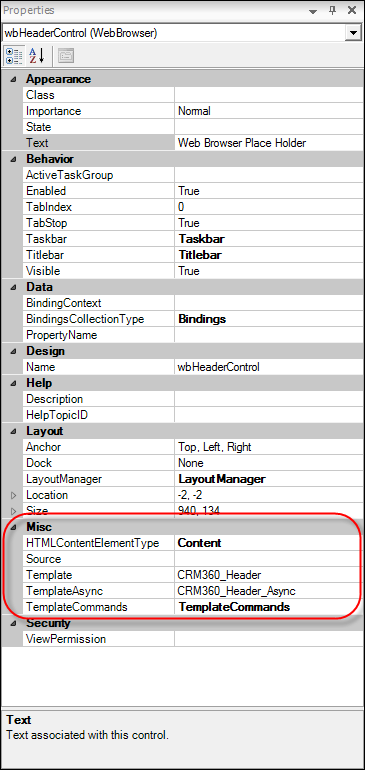Select the Text property value field
Image resolution: width=365 pixels, height=770 pixels.
[268, 143]
